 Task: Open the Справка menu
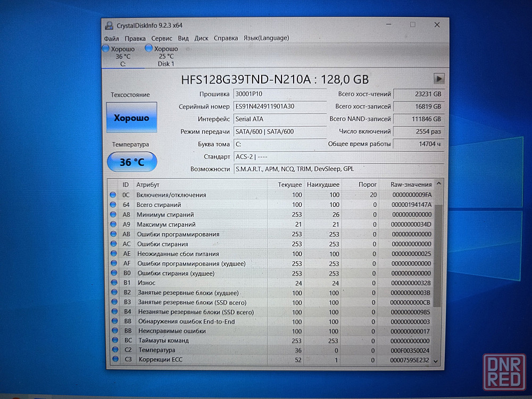click(x=226, y=38)
